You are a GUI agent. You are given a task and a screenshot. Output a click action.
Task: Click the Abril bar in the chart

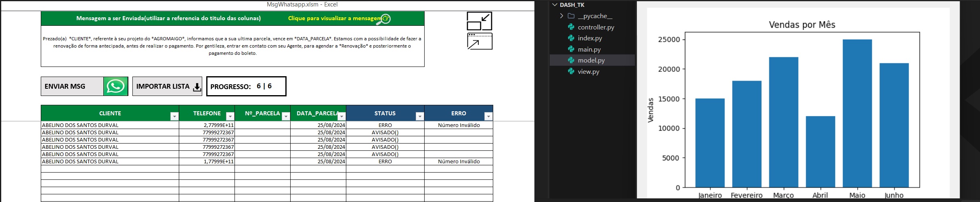click(820, 152)
